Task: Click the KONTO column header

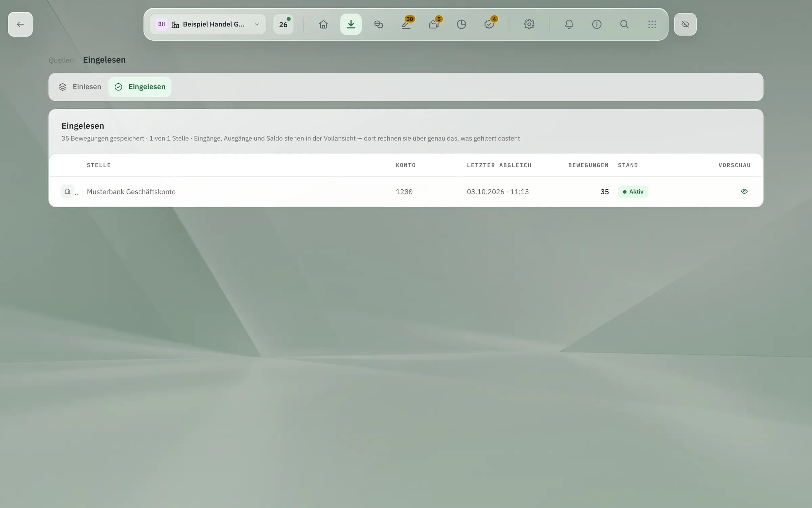Action: 406,165
